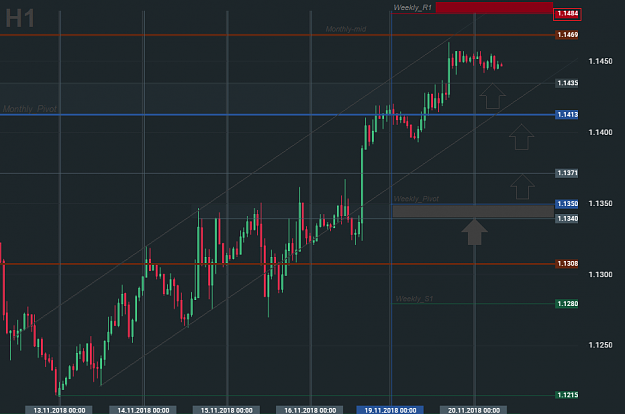
Task: Click the Weekly_S1 level label
Action: point(414,299)
